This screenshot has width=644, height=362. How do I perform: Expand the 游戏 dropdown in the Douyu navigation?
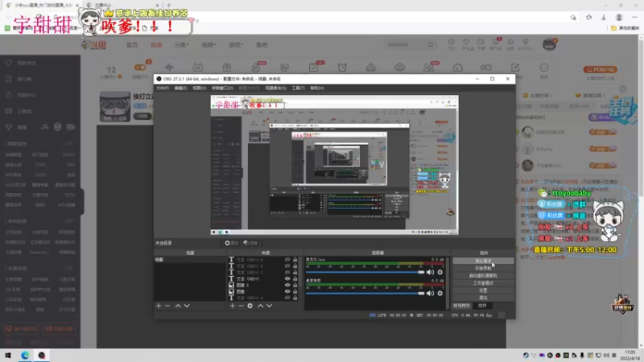coord(236,45)
